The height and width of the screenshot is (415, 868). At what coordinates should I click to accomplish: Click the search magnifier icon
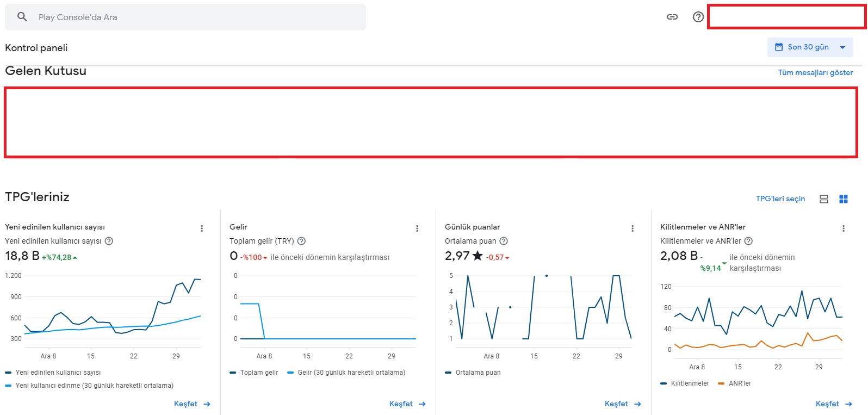coord(22,17)
